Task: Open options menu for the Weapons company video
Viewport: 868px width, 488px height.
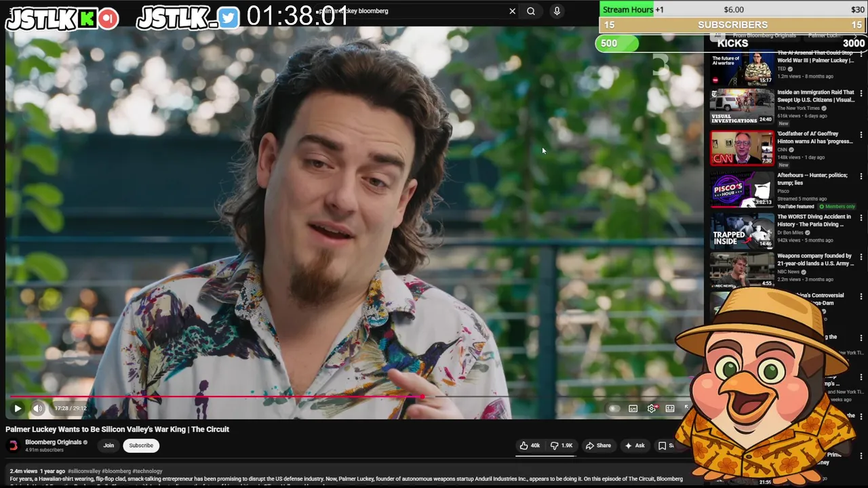Action: tap(861, 258)
